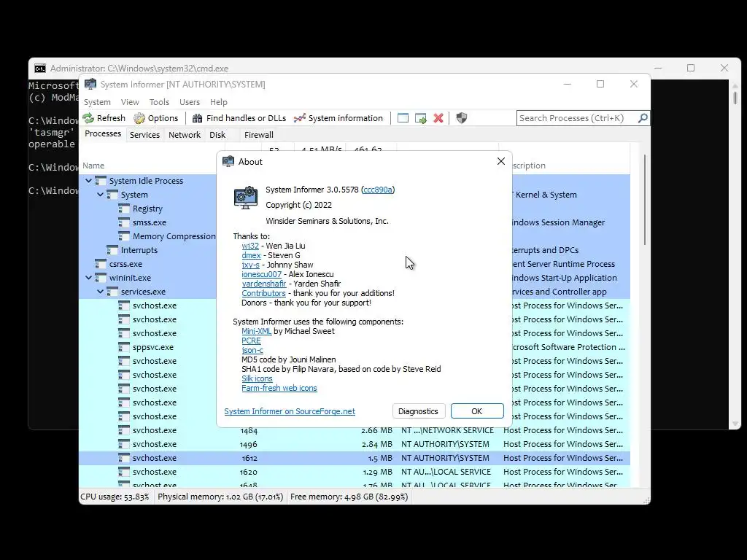This screenshot has height=560, width=747.
Task: Click CPU usage in status bar
Action: pyautogui.click(x=115, y=497)
